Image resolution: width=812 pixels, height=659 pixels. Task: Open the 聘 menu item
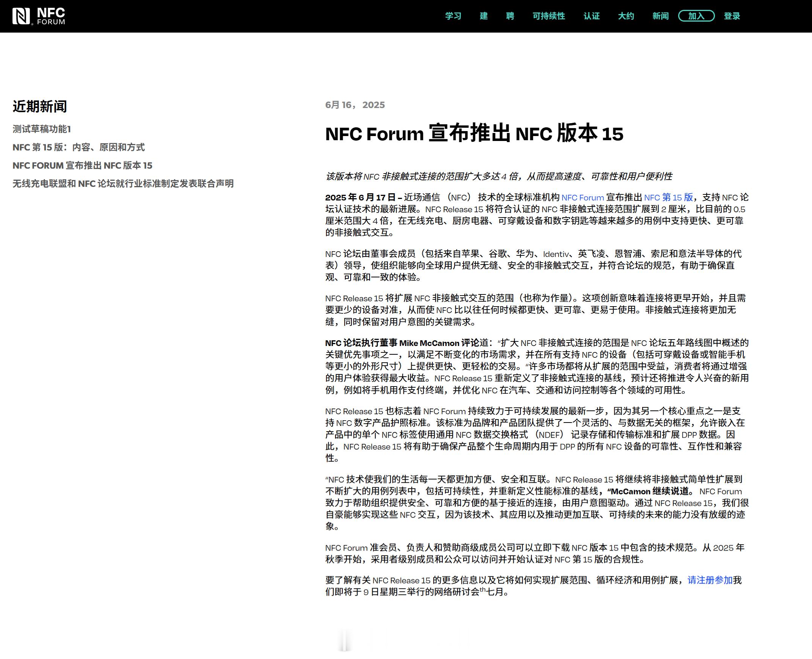(510, 16)
